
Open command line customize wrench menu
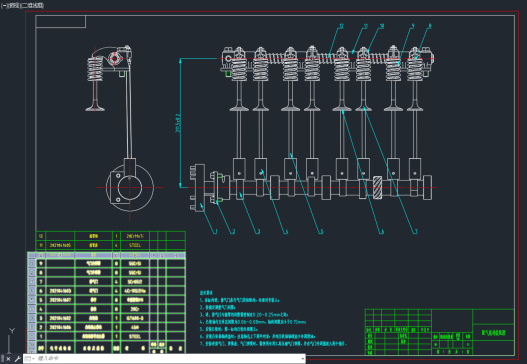17,359
